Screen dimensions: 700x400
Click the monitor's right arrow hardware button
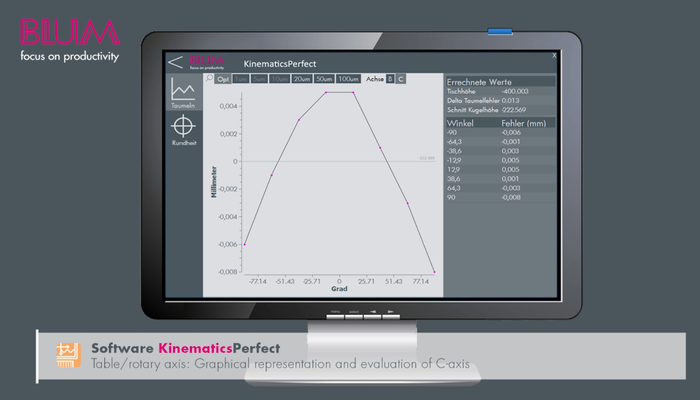[x=391, y=316]
